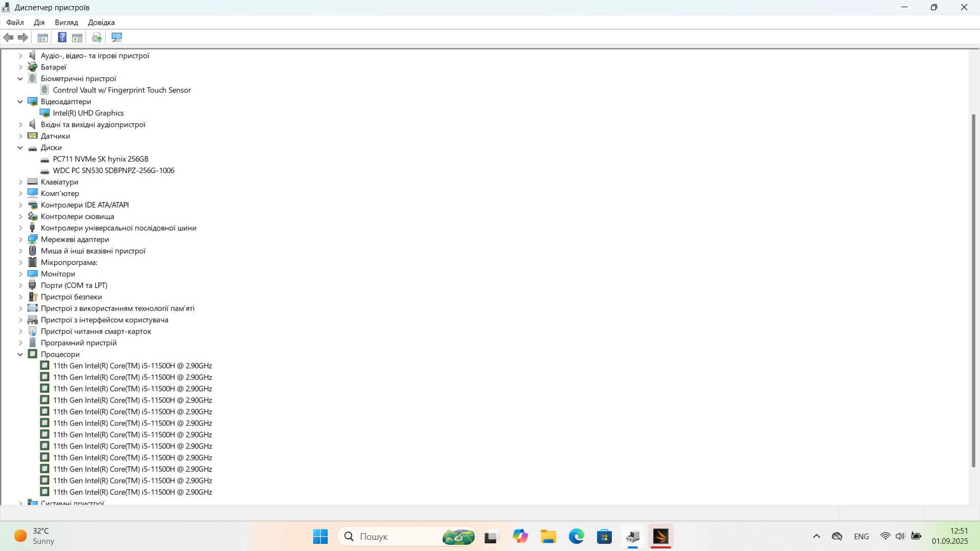The width and height of the screenshot is (980, 551).
Task: Click the update driver toolbar icon
Action: tap(97, 37)
